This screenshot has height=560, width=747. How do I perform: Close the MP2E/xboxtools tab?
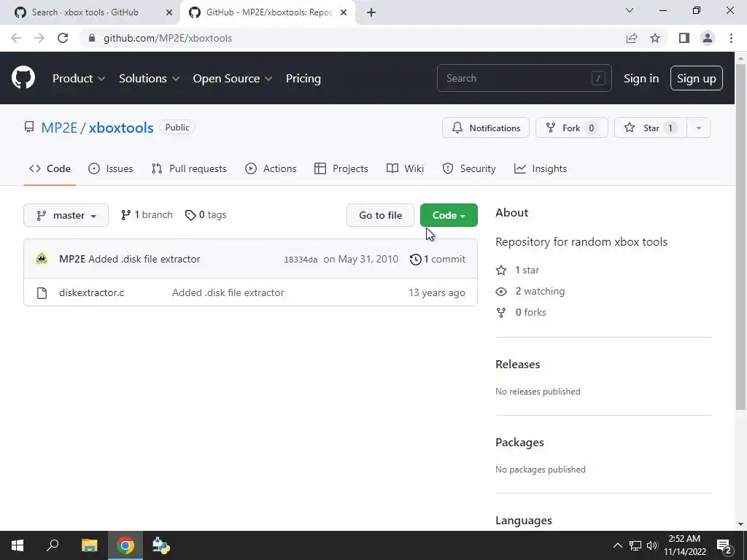click(344, 12)
